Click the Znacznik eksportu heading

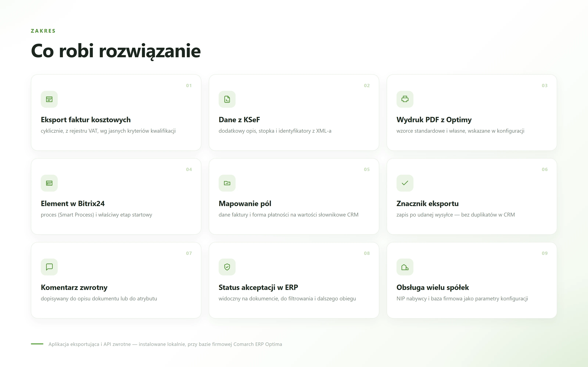pos(428,203)
